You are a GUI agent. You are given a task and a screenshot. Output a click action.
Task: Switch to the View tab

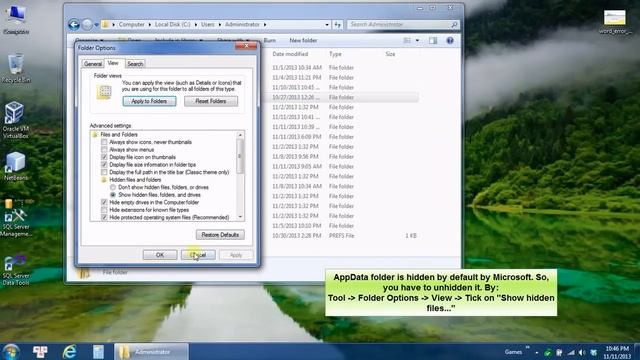coord(113,63)
